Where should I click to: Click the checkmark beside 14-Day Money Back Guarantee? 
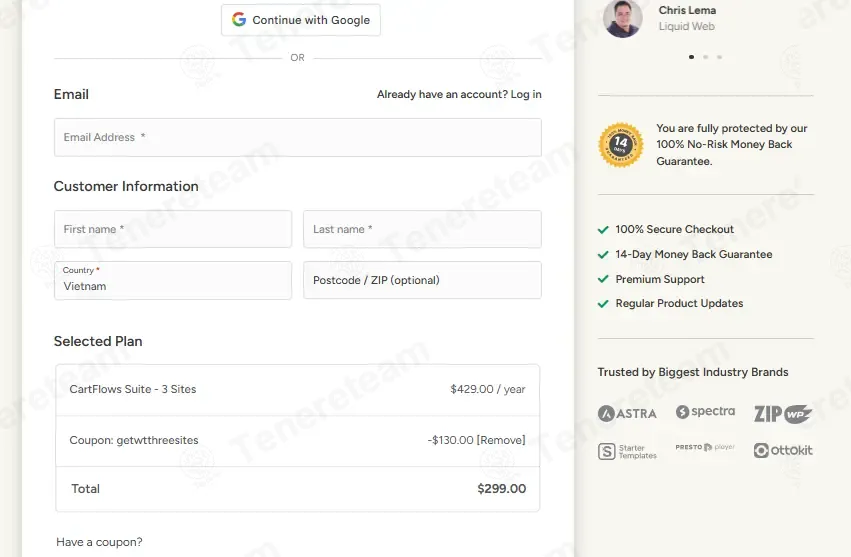click(x=603, y=255)
